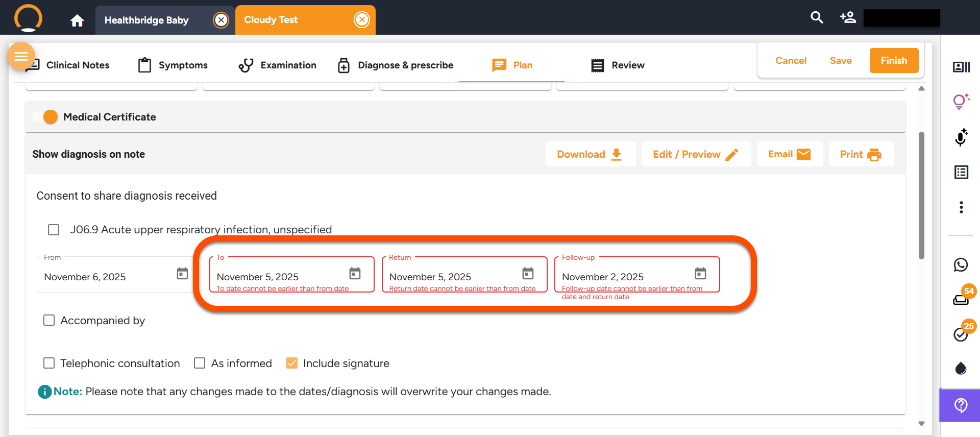Click the Finish button
Screen dimensions: 980x437
click(x=894, y=61)
